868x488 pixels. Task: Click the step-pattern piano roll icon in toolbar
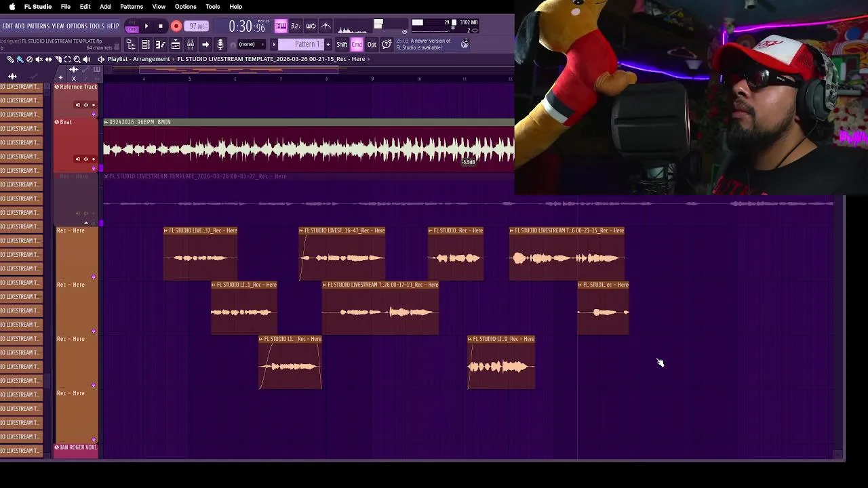(x=161, y=44)
